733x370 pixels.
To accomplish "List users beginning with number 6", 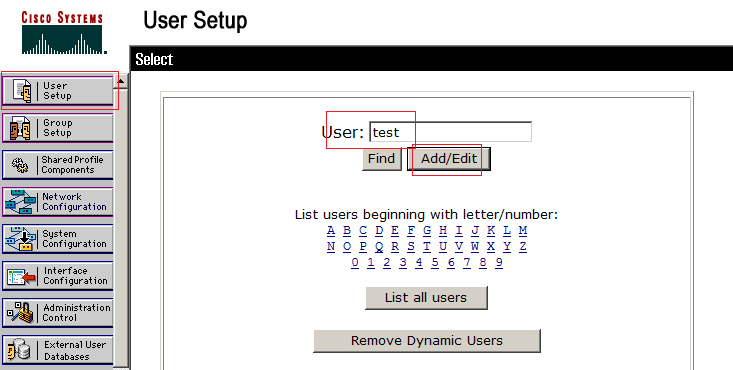I will tap(451, 262).
